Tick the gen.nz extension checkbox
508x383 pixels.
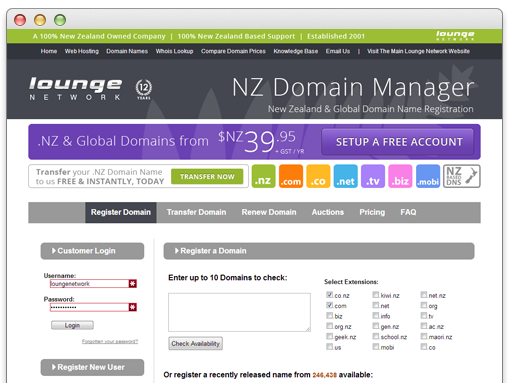[376, 326]
